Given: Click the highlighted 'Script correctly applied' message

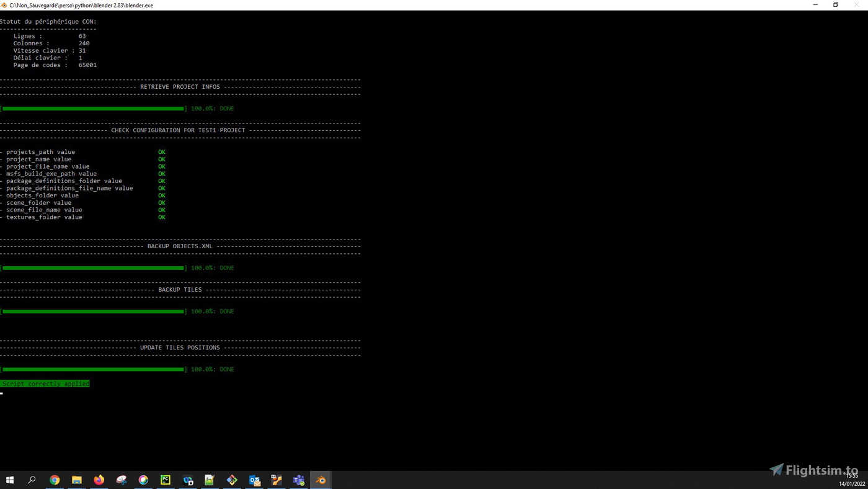Looking at the screenshot, I should (45, 384).
